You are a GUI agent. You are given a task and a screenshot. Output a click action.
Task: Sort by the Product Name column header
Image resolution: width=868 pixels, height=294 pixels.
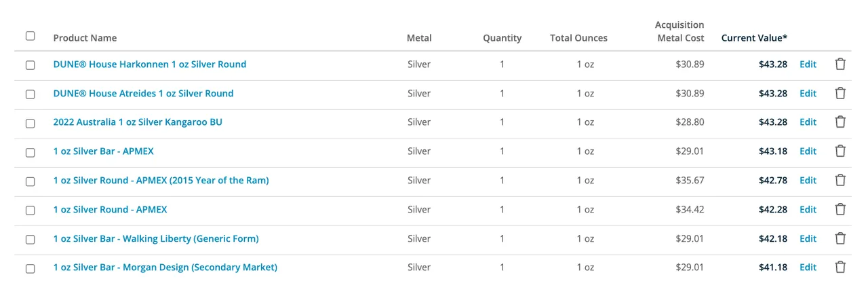[x=85, y=38]
